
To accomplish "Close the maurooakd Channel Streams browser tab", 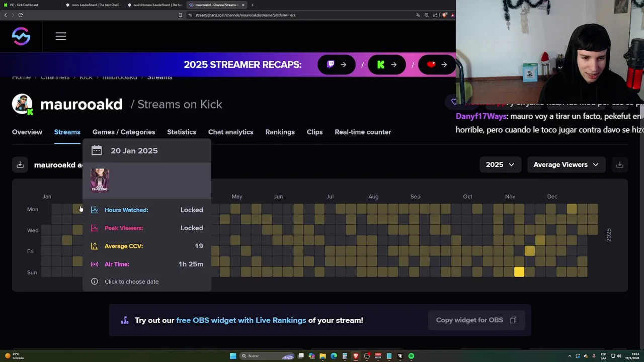I will [243, 5].
